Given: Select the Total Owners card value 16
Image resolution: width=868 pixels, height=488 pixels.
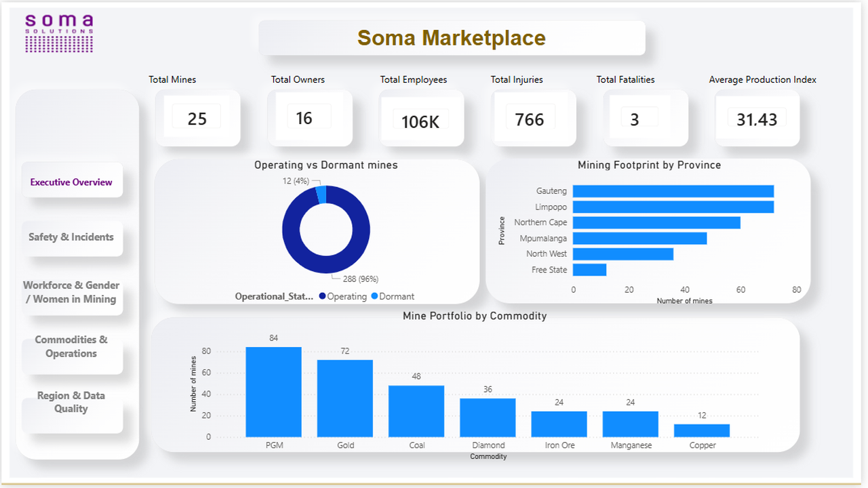Looking at the screenshot, I should pos(304,118).
